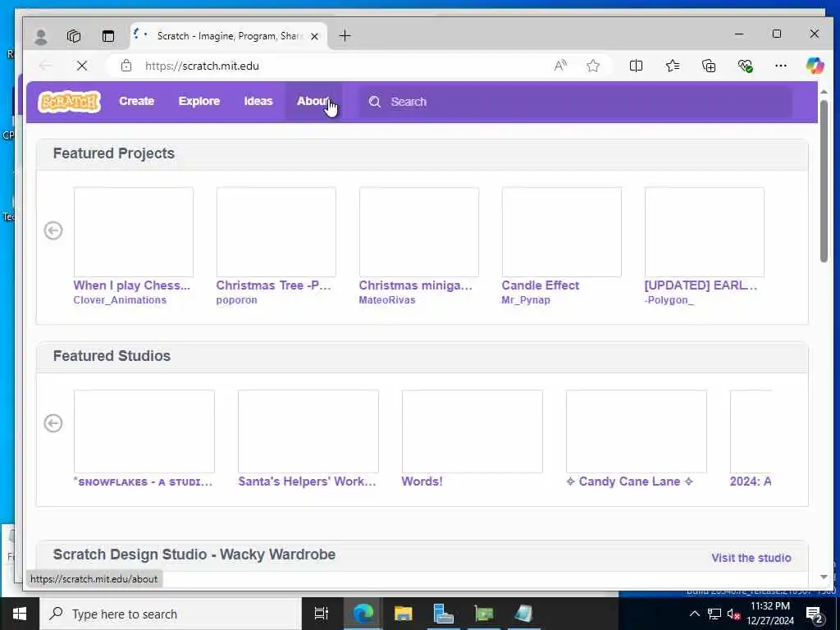The width and height of the screenshot is (840, 630).
Task: Click the address bar URL scratch.mit.edu
Action: (202, 66)
